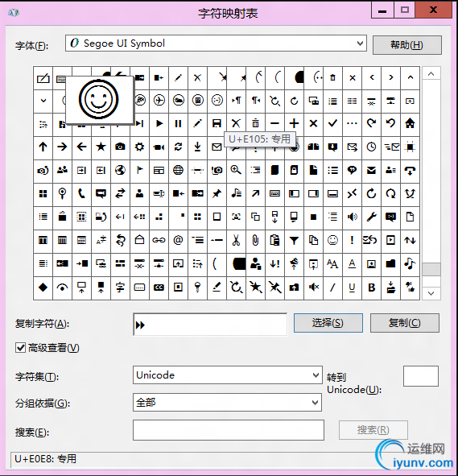The height and width of the screenshot is (476, 458).
Task: Select the wrench glyph
Action: coord(371,217)
